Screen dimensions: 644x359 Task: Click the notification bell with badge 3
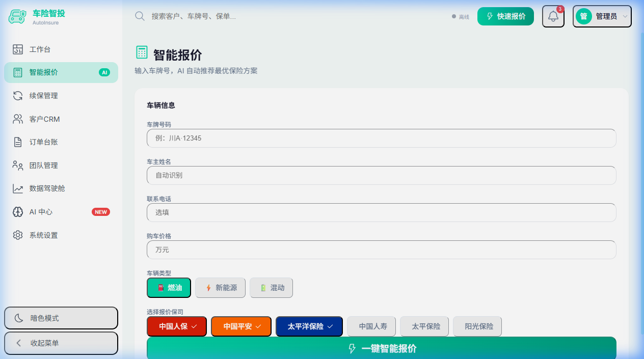pyautogui.click(x=553, y=16)
